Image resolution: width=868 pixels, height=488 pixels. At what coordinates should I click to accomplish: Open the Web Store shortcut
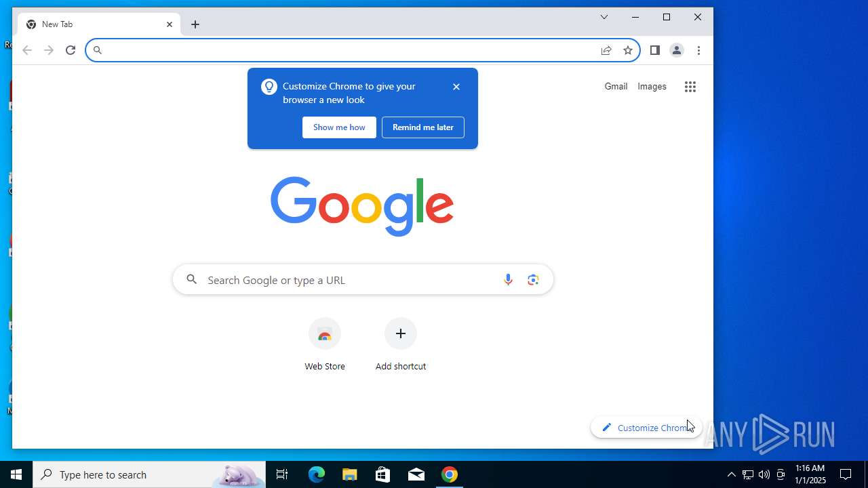pos(325,345)
